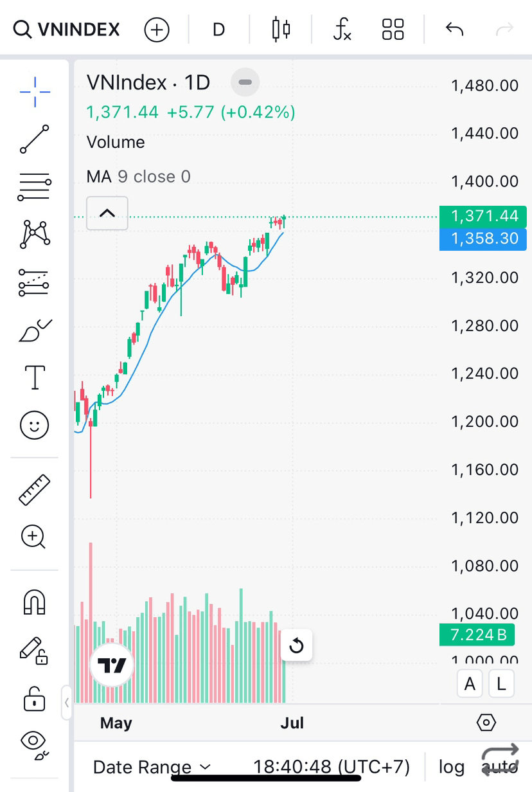Open time zone menu showing UTC+7

[x=332, y=766]
